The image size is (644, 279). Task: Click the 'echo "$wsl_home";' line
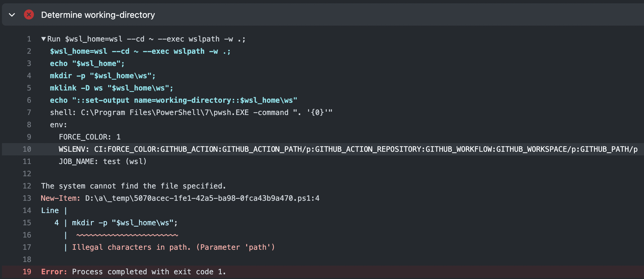click(87, 63)
